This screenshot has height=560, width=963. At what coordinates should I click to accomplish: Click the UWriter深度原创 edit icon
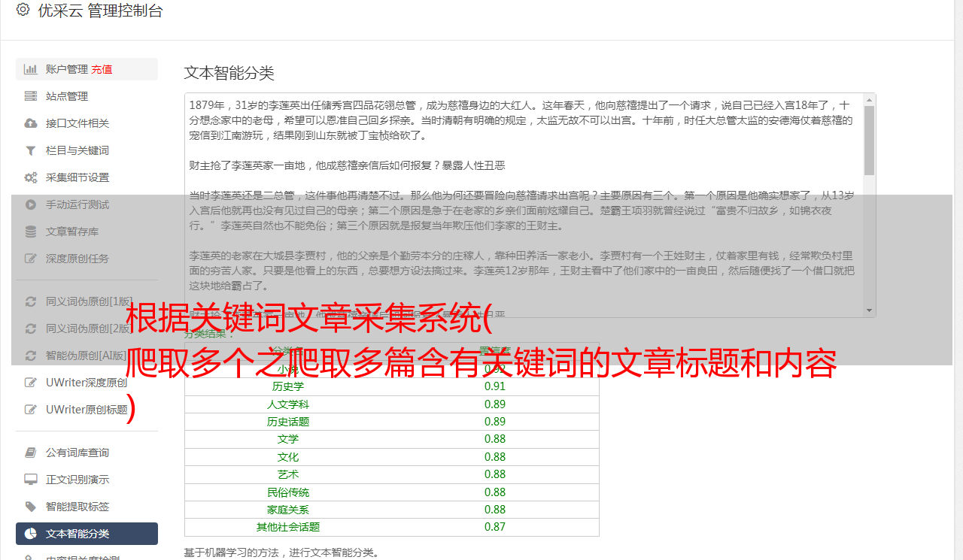click(x=31, y=383)
